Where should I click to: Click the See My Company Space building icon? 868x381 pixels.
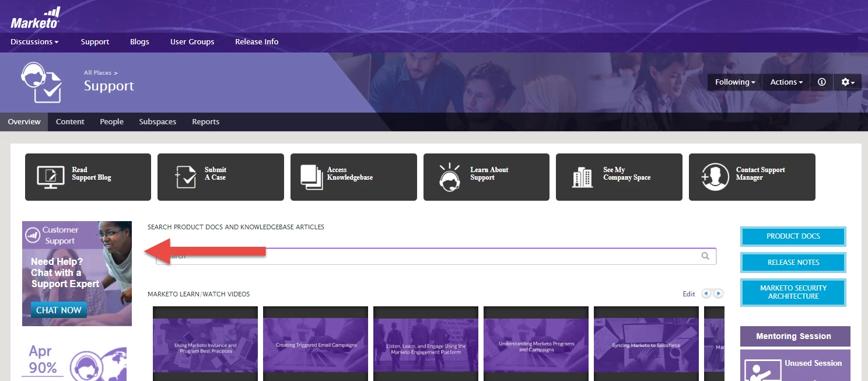tap(582, 177)
